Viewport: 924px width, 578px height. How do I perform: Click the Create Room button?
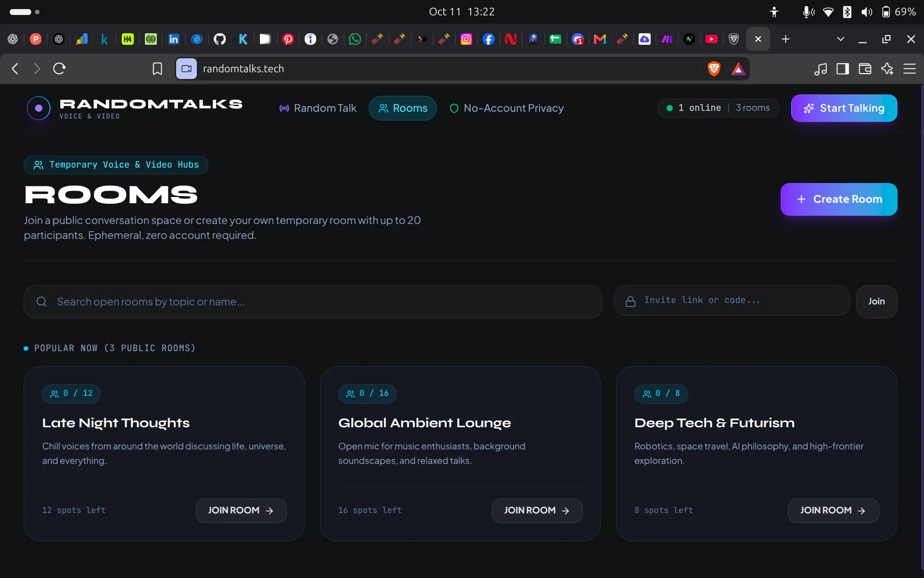[x=839, y=199]
